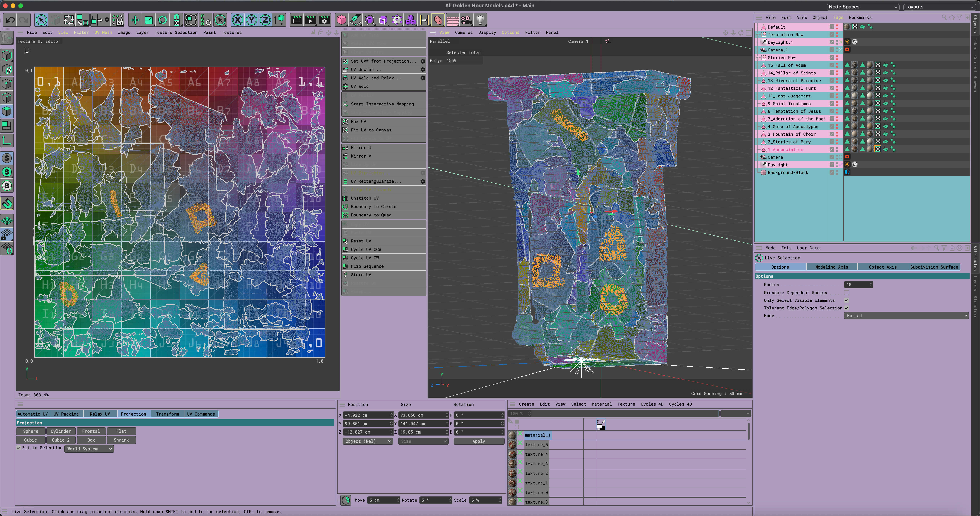980x516 pixels.
Task: Uncheck Fit to Selection in Projection panel
Action: (x=19, y=448)
